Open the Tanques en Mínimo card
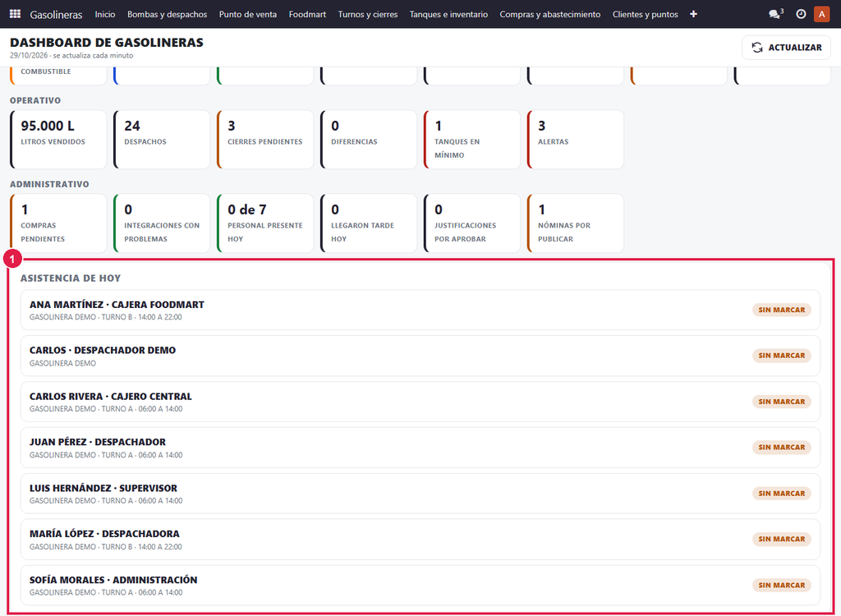Viewport: 841px width, 616px height. tap(472, 140)
